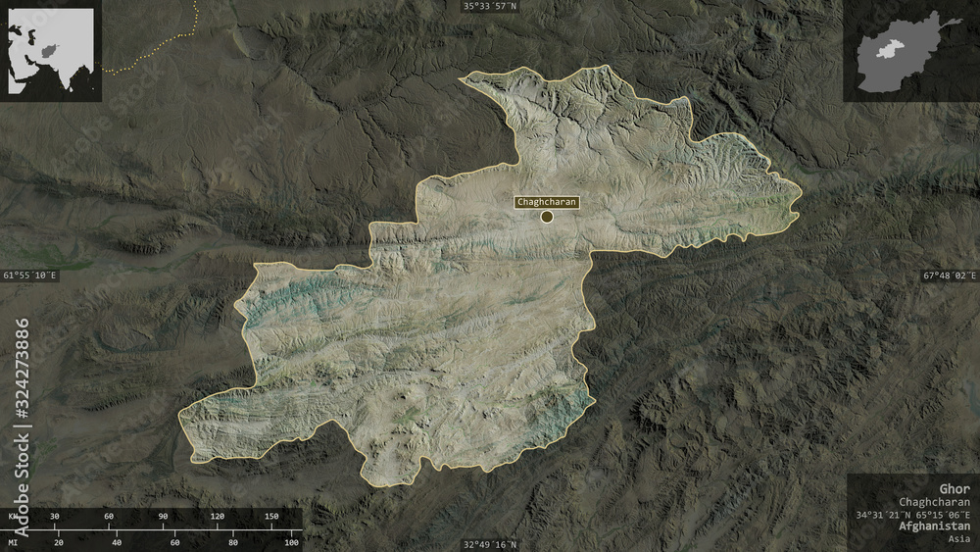The width and height of the screenshot is (980, 552).
Task: Click the 32°49'16"N latitude label
Action: pyautogui.click(x=490, y=544)
